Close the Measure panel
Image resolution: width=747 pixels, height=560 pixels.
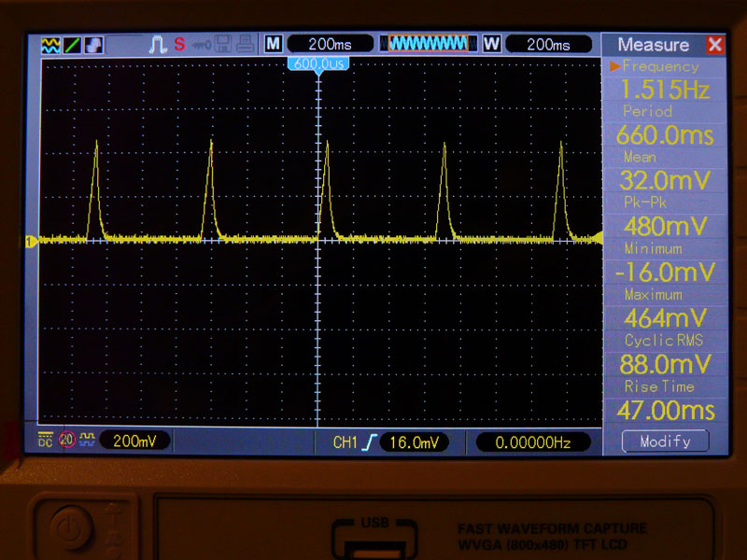(x=715, y=45)
